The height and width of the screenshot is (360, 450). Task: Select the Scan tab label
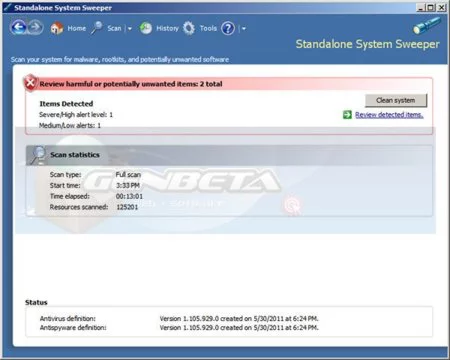(114, 28)
